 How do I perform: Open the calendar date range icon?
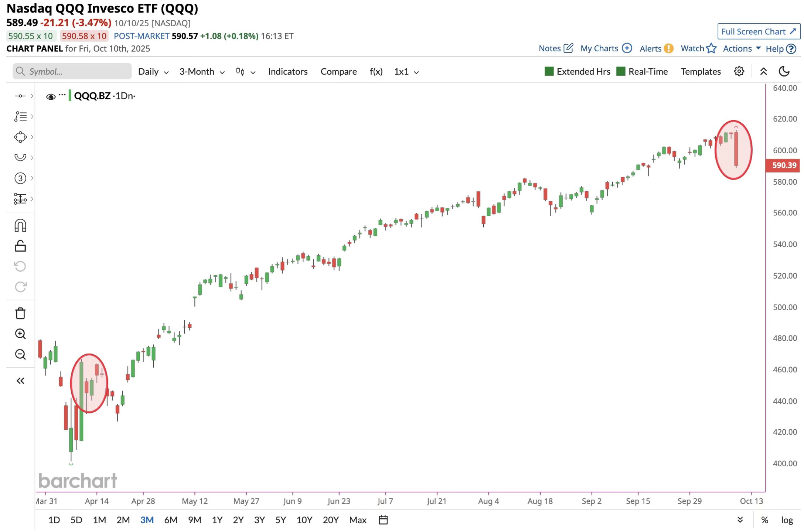(383, 520)
